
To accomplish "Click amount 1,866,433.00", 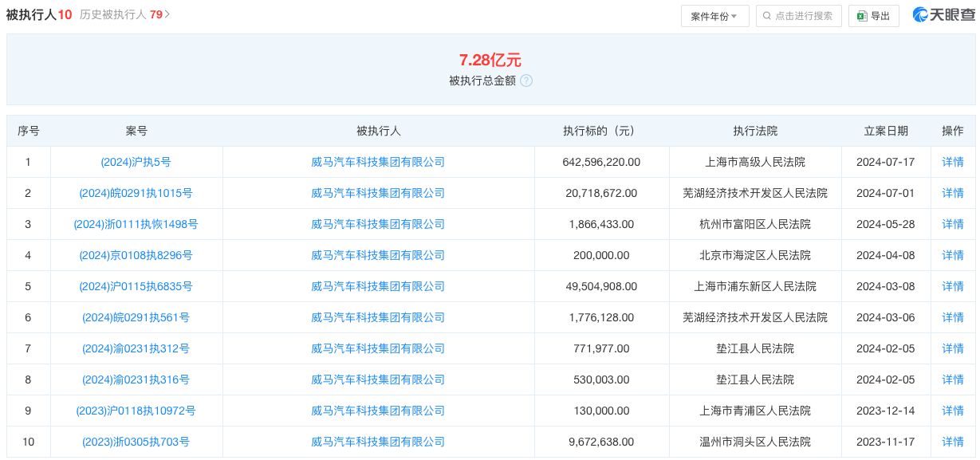I will tap(601, 224).
